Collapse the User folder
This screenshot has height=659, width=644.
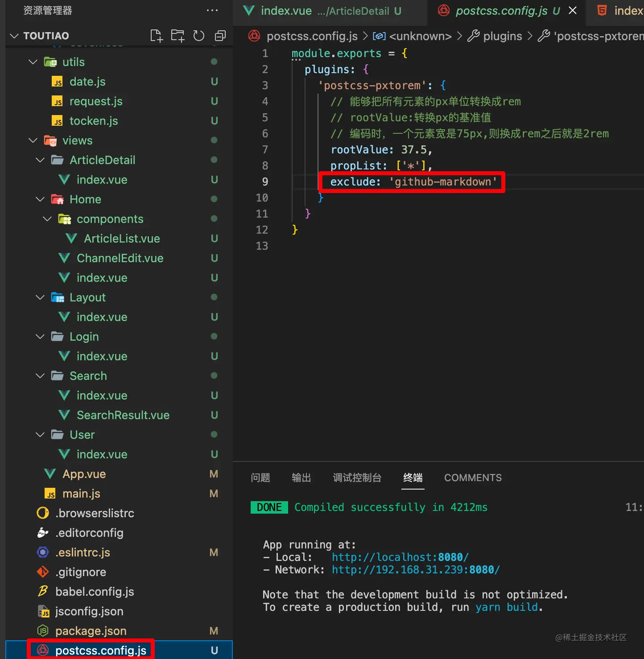coord(40,435)
